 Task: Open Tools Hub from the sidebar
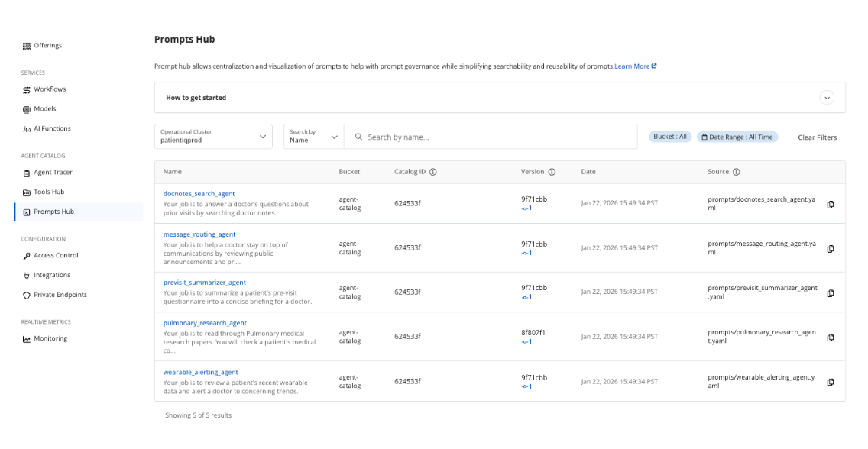point(49,192)
